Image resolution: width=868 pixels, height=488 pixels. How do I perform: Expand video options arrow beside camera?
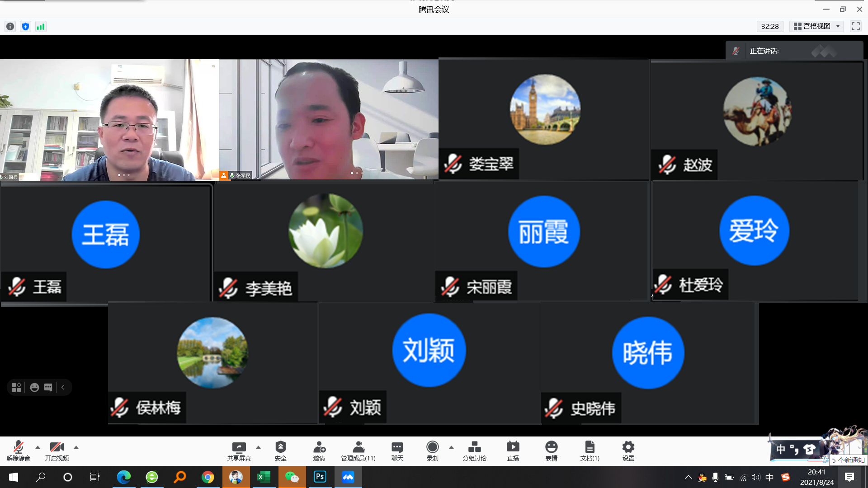point(76,447)
